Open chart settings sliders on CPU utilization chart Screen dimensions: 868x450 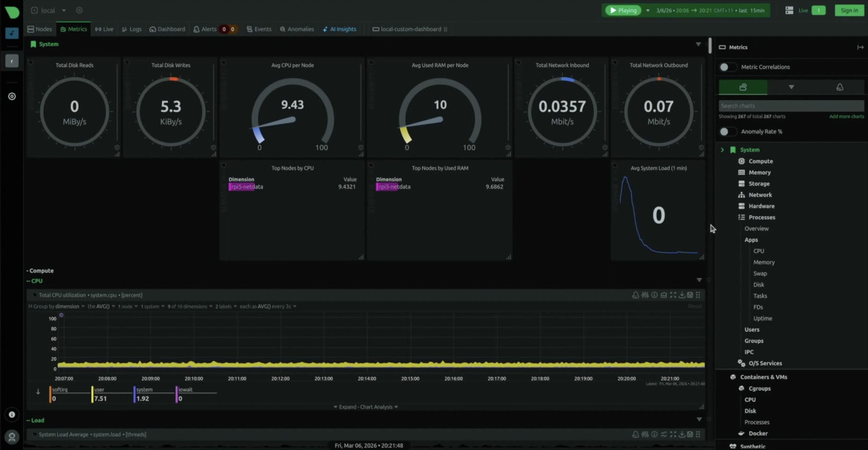point(645,295)
